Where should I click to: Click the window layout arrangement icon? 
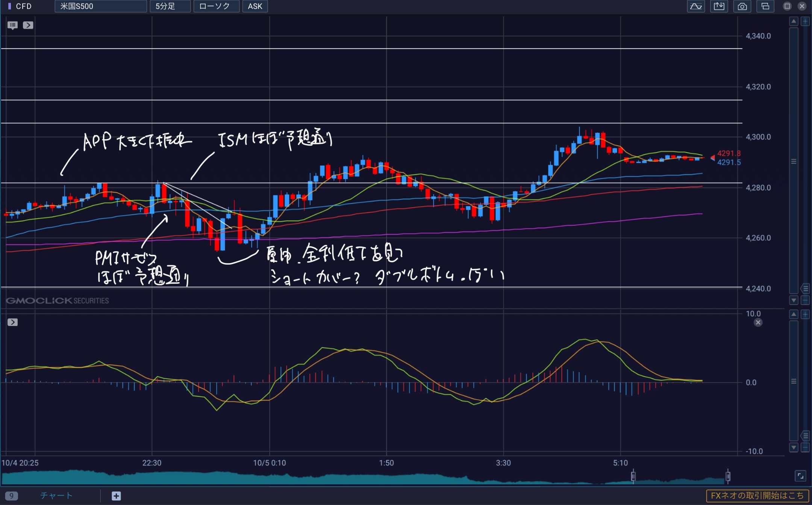click(x=765, y=6)
